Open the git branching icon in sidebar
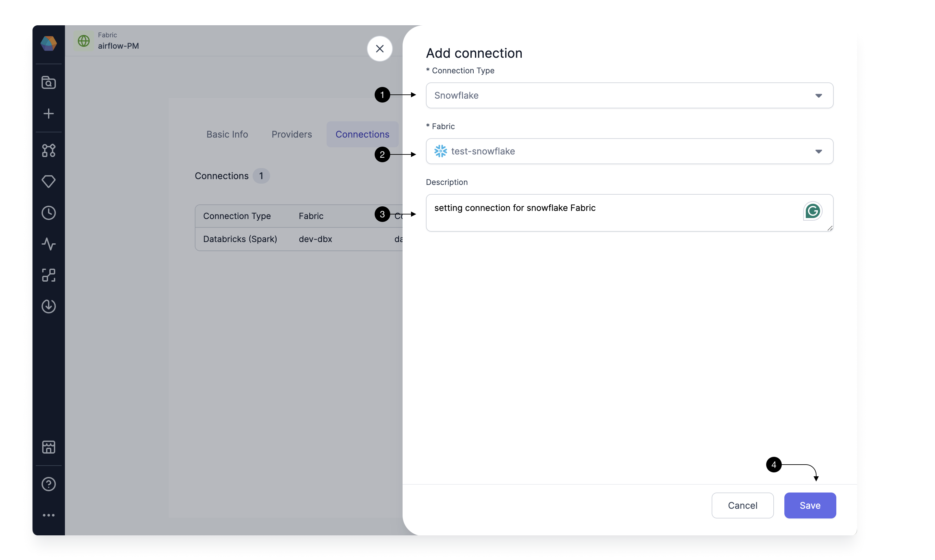 pyautogui.click(x=48, y=151)
